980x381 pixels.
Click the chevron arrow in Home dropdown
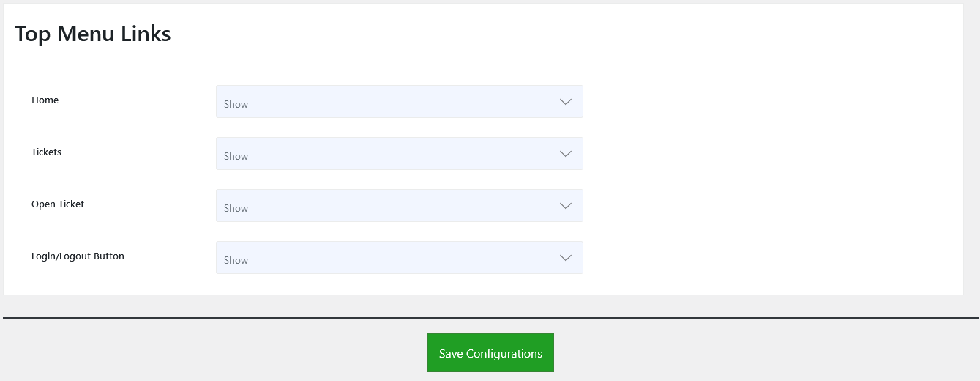coord(565,102)
